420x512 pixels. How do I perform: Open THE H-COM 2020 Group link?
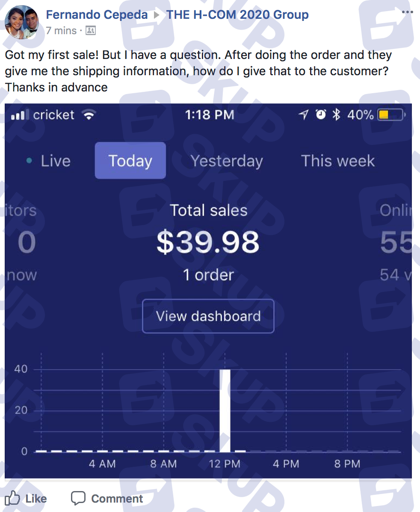pyautogui.click(x=237, y=15)
